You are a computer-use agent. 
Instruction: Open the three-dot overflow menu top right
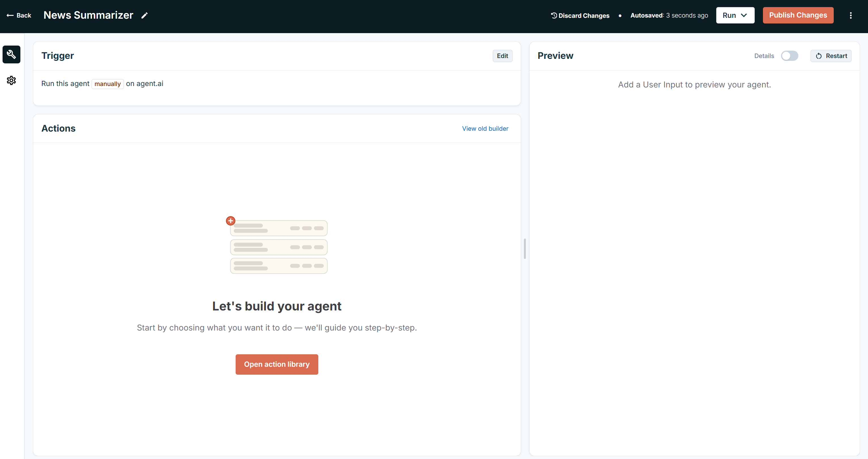tap(851, 15)
